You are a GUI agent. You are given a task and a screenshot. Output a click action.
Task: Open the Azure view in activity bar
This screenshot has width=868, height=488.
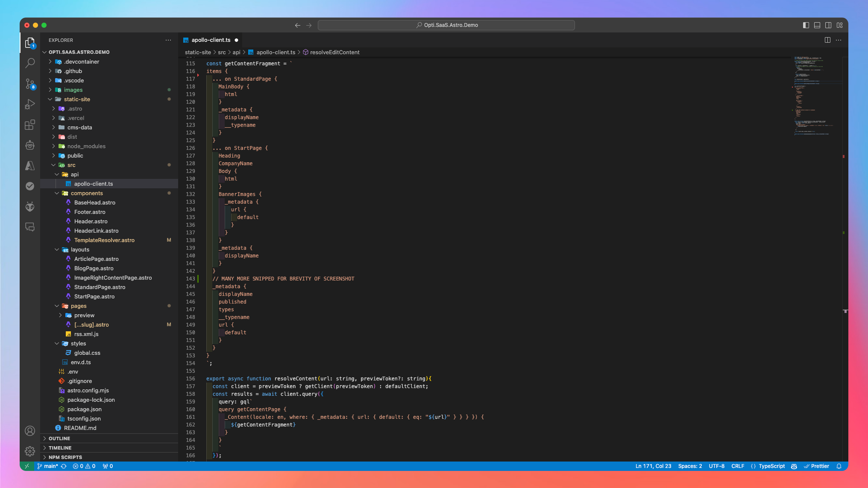(x=30, y=166)
